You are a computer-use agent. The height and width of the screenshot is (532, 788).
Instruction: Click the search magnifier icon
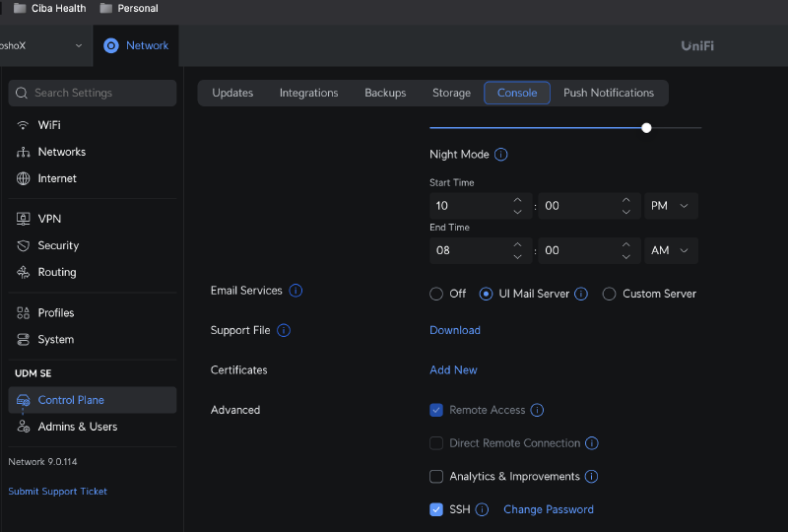click(x=21, y=93)
